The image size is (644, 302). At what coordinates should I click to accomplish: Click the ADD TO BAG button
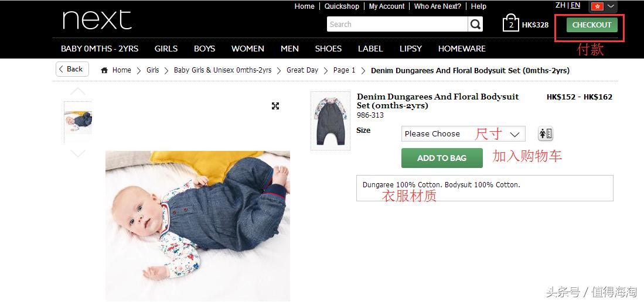442,158
